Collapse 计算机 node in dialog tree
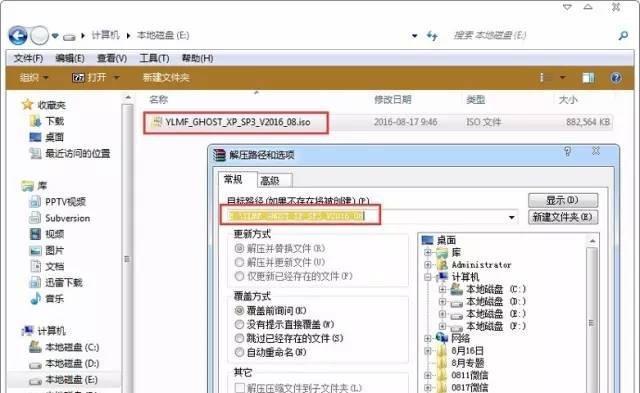This screenshot has width=640, height=393. [x=428, y=277]
